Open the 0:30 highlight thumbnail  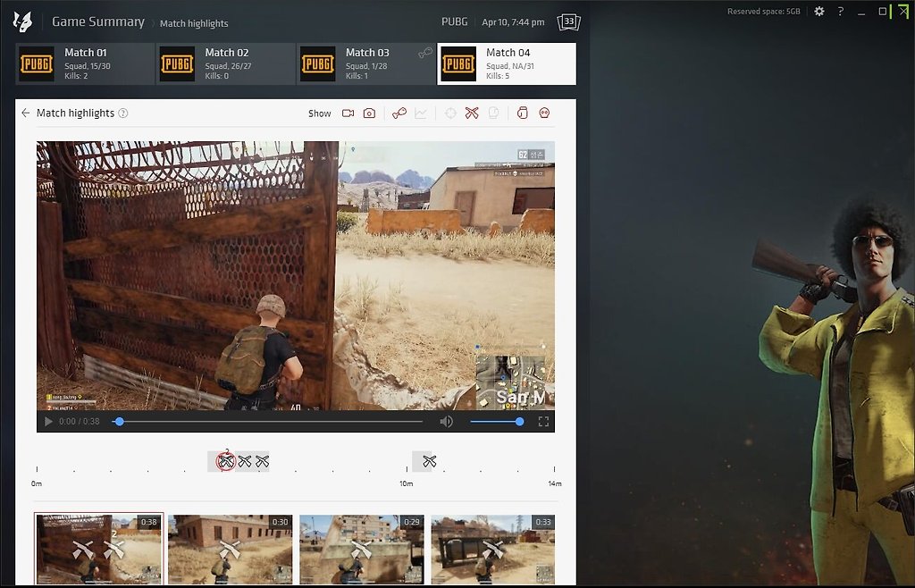tap(231, 549)
